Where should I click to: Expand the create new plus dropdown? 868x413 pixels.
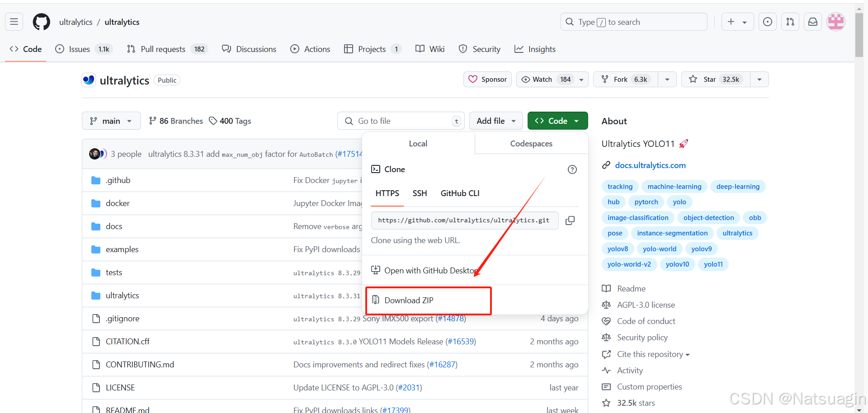pyautogui.click(x=738, y=22)
